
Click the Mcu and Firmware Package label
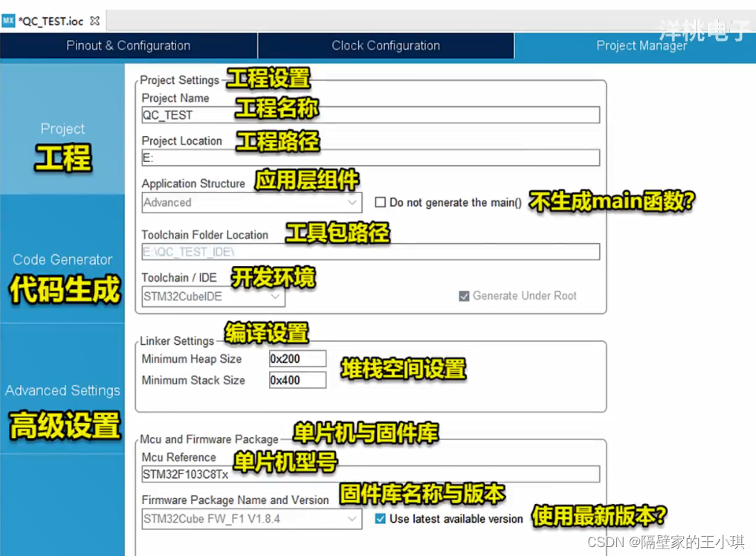coord(209,439)
